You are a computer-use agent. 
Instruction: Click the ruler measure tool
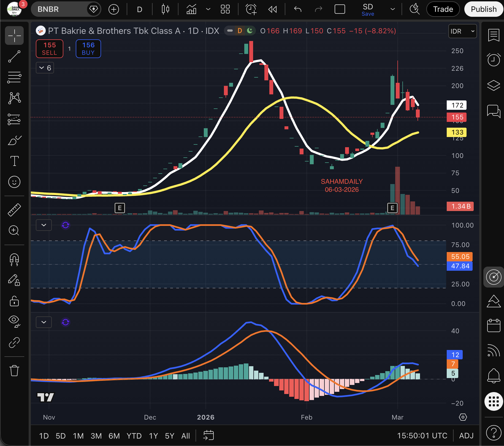14,210
